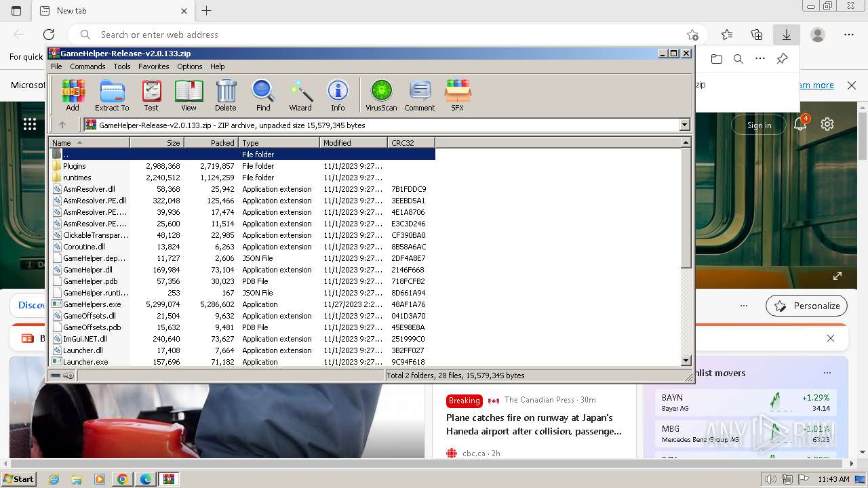Select Coroutine.dll file
The width and height of the screenshot is (868, 488).
84,247
